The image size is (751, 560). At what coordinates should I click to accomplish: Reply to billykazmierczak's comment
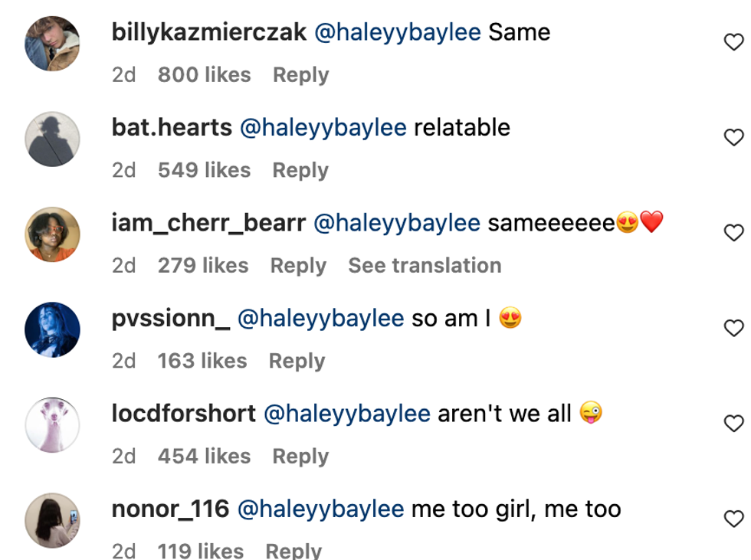pos(300,75)
